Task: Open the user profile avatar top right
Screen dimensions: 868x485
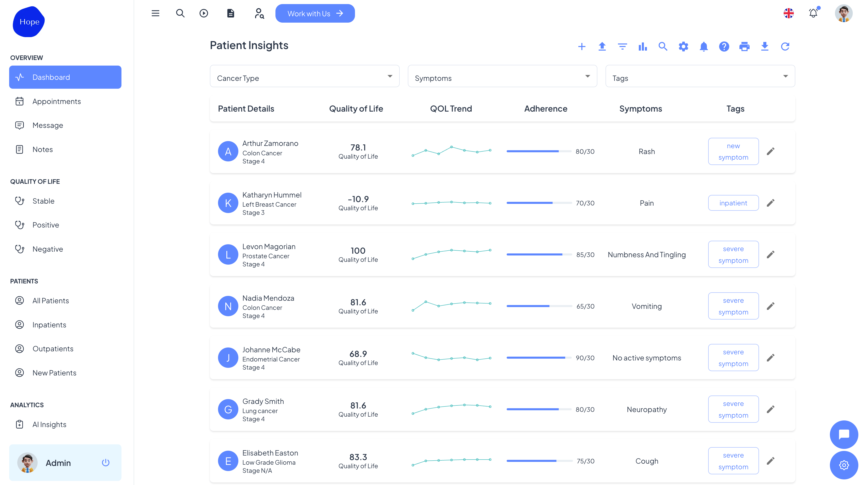Action: [843, 13]
